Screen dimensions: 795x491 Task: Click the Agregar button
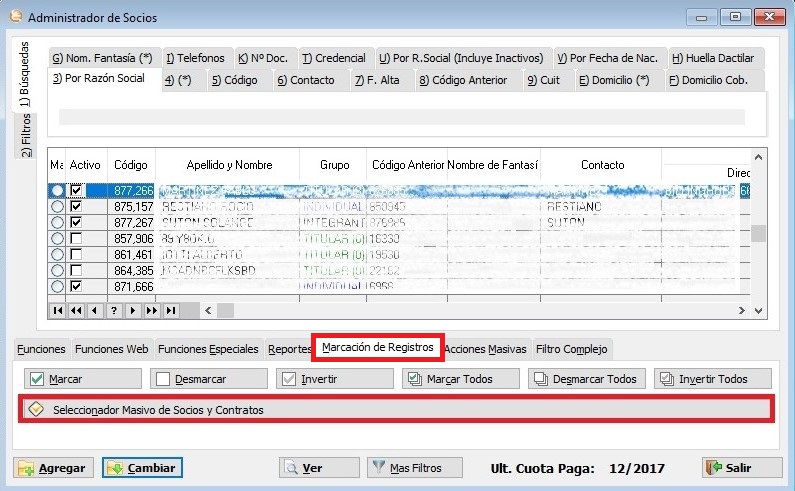click(x=53, y=467)
